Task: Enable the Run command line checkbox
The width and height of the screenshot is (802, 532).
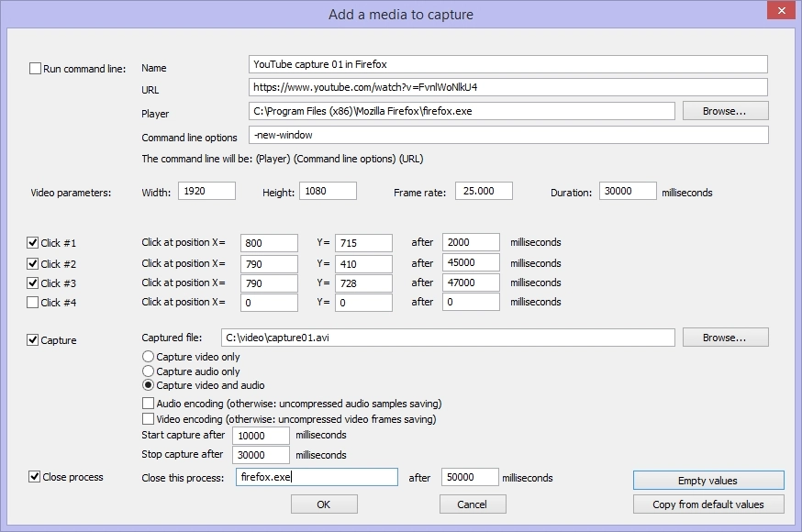Action: pyautogui.click(x=36, y=69)
